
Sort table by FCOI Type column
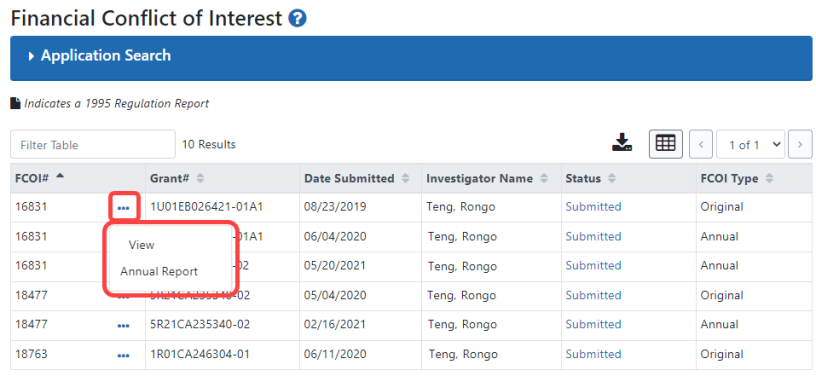[737, 178]
